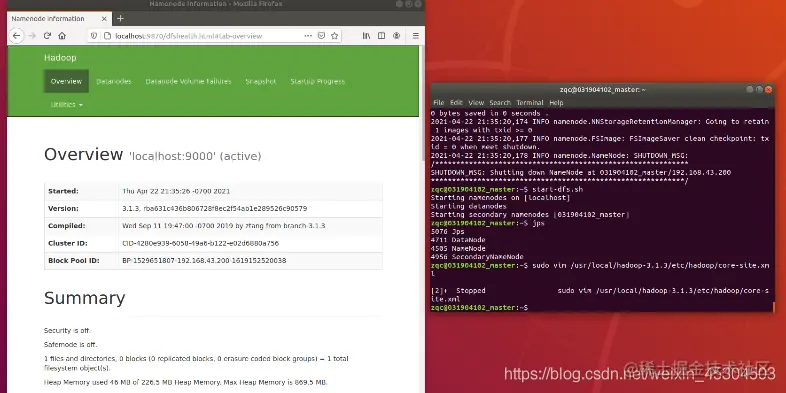Reload the Namenode page
Screen dimensions: 786x393
click(47, 36)
